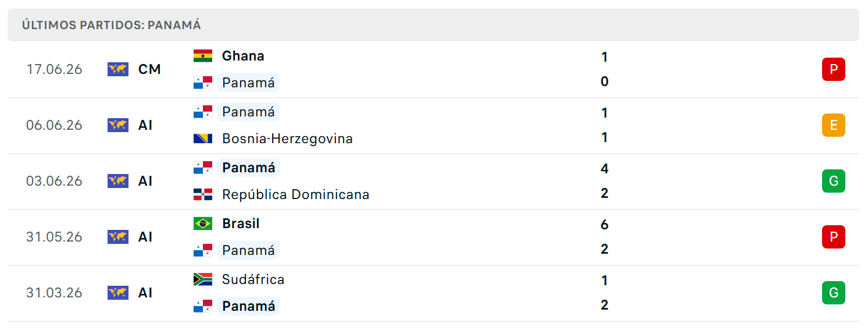Viewport: 868px width, 330px height.
Task: Open the Brasil team link
Action: (241, 223)
